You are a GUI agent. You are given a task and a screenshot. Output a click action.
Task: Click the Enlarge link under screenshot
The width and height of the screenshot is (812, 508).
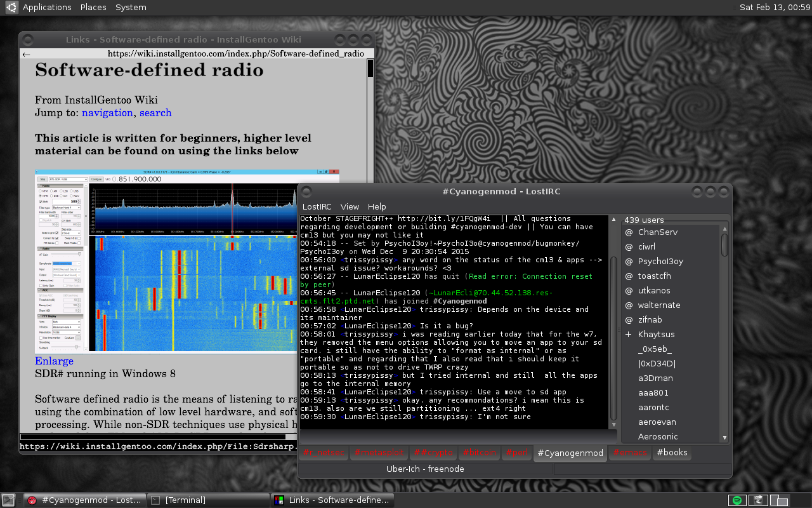click(x=54, y=361)
